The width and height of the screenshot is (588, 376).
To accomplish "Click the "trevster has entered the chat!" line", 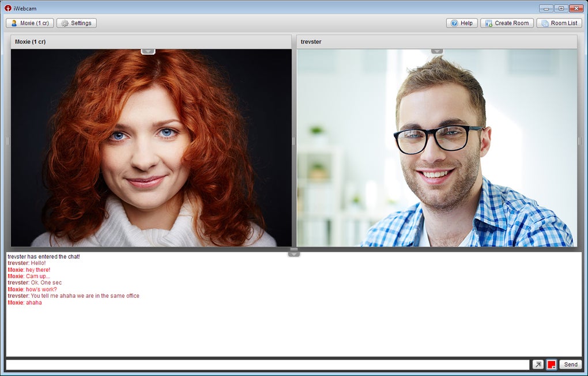I will (44, 257).
